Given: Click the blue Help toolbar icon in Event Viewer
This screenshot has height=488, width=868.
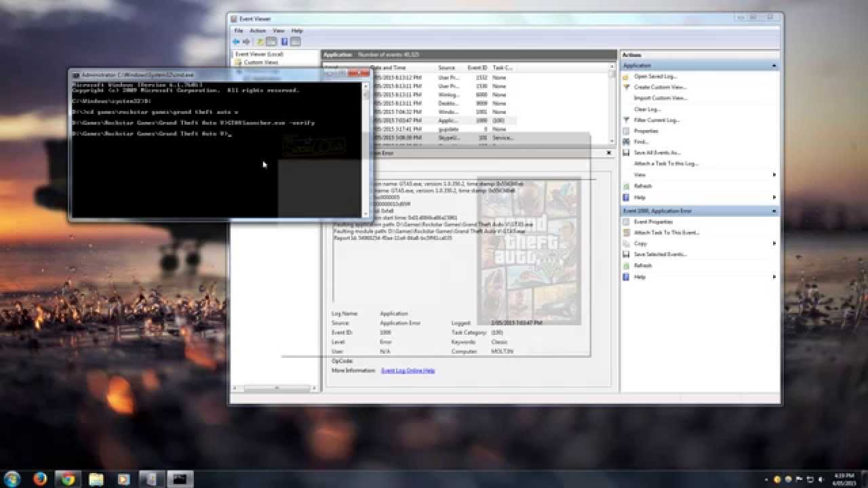Looking at the screenshot, I should [x=284, y=42].
